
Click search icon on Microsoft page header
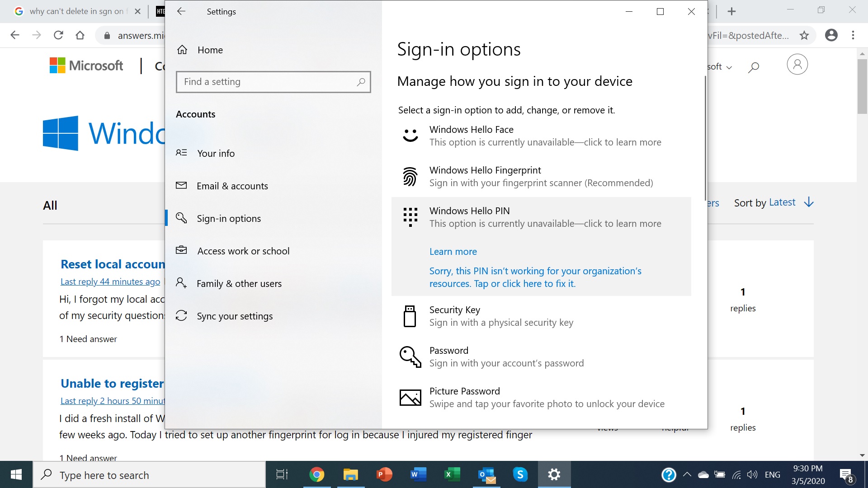[753, 67]
